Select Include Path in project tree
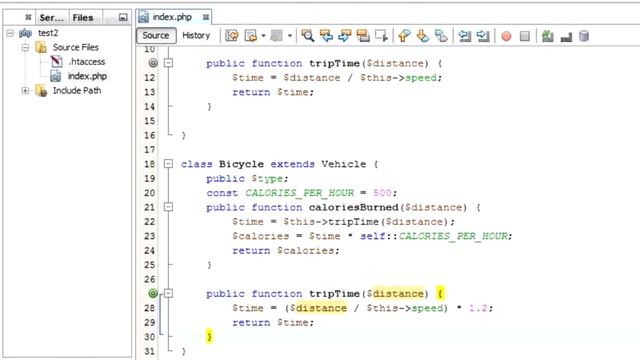Viewport: 640px width, 360px height. point(77,91)
